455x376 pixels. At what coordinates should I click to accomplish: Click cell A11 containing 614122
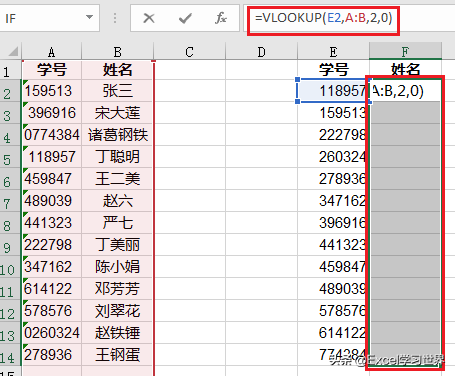[x=52, y=289]
